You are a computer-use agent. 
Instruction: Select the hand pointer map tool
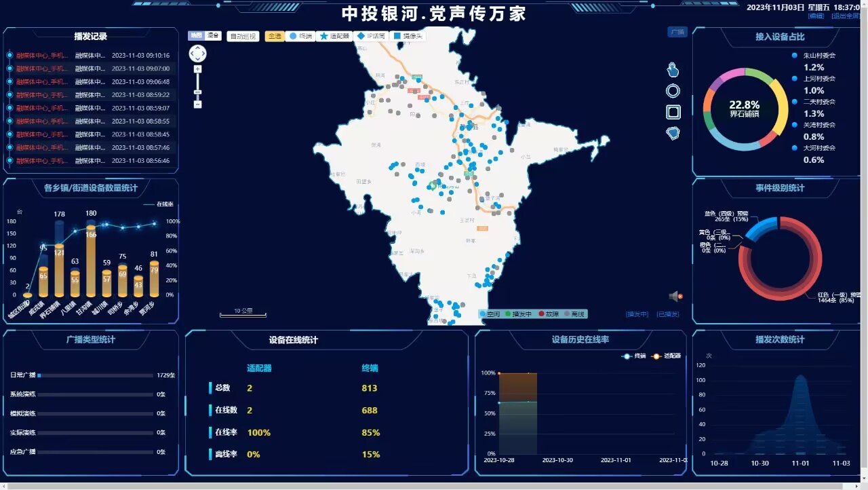coord(672,70)
